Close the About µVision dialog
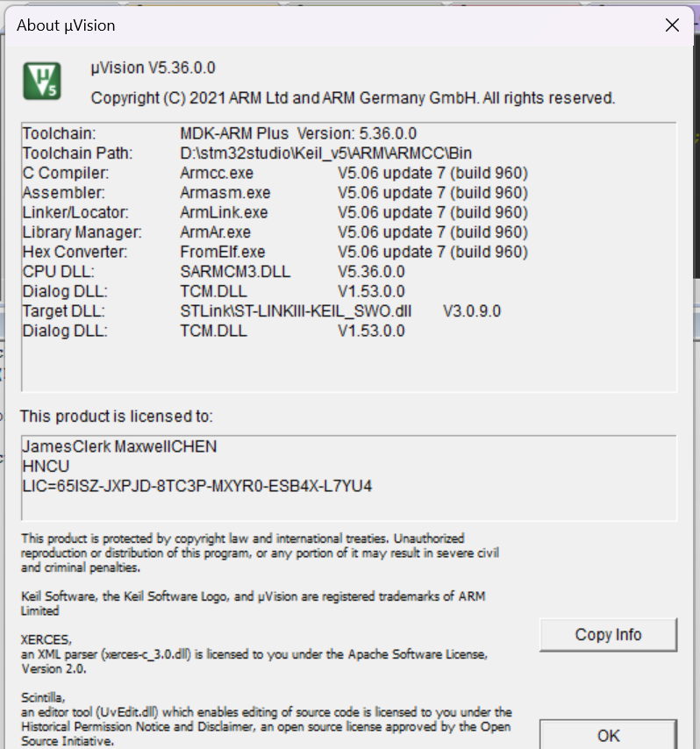Screen dimensions: 700x749 (x=672, y=25)
